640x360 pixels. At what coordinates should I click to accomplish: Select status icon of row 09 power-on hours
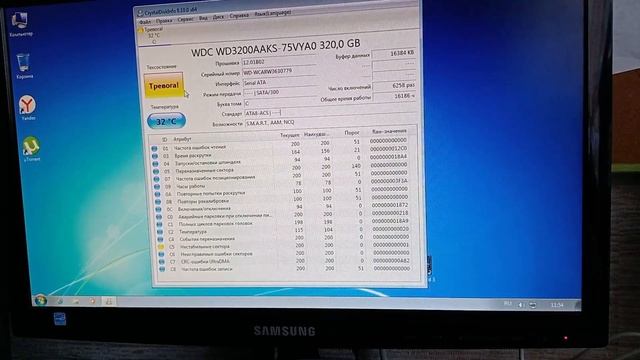tap(157, 187)
